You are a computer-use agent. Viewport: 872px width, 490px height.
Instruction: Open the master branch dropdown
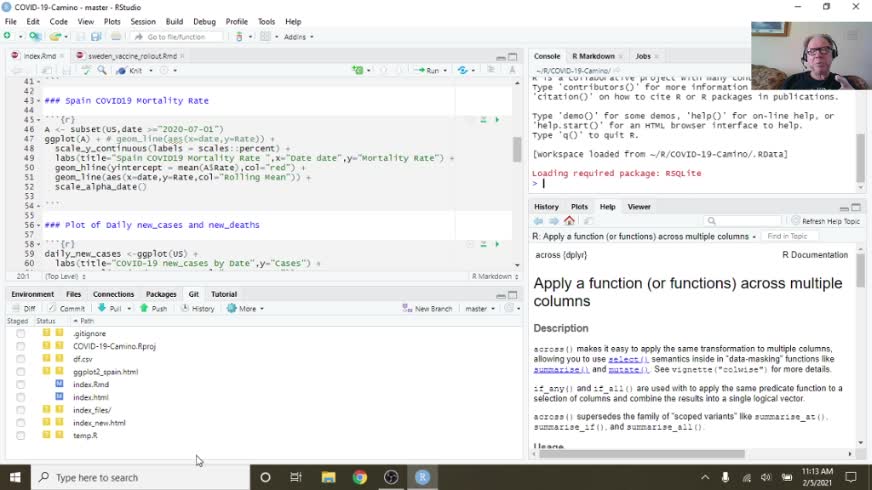[480, 309]
